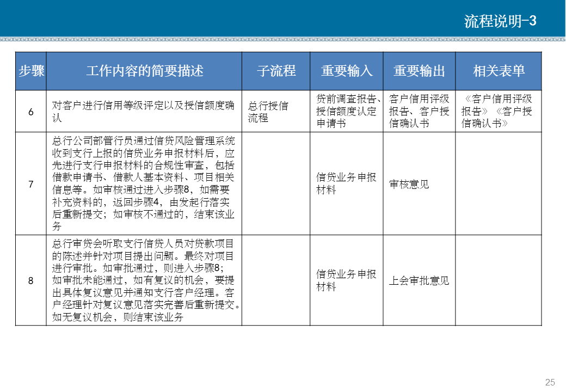Select the 重要输入 column header
The height and width of the screenshot is (392, 566).
[x=347, y=71]
